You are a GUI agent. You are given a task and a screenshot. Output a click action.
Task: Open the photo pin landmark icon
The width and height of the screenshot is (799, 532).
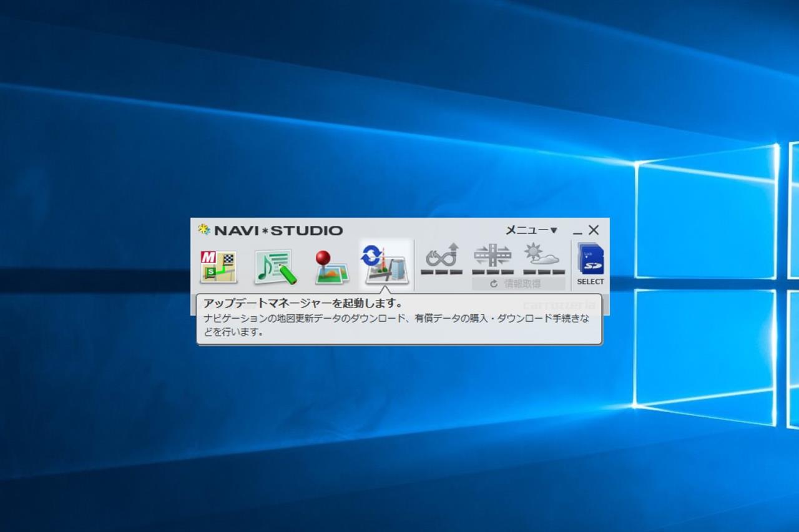pyautogui.click(x=331, y=267)
